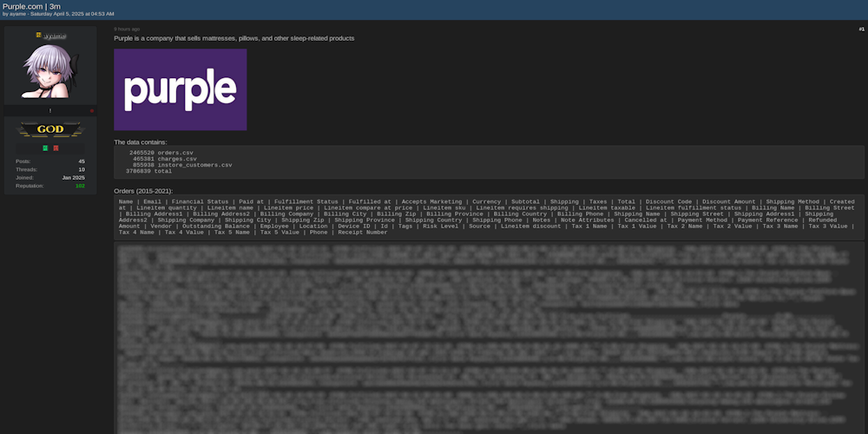The image size is (868, 434).
Task: Open the post permalink #1
Action: pos(861,29)
